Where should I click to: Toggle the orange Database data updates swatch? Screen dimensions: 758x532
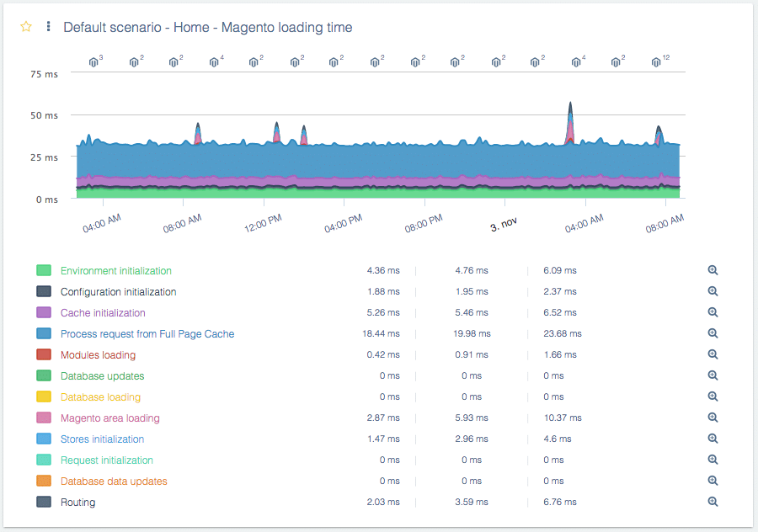click(44, 481)
